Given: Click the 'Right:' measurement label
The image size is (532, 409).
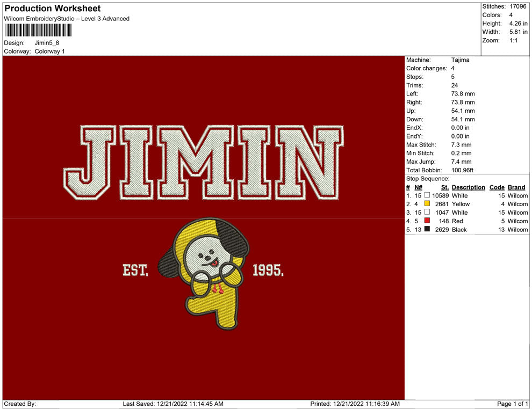Looking at the screenshot, I should point(414,103).
